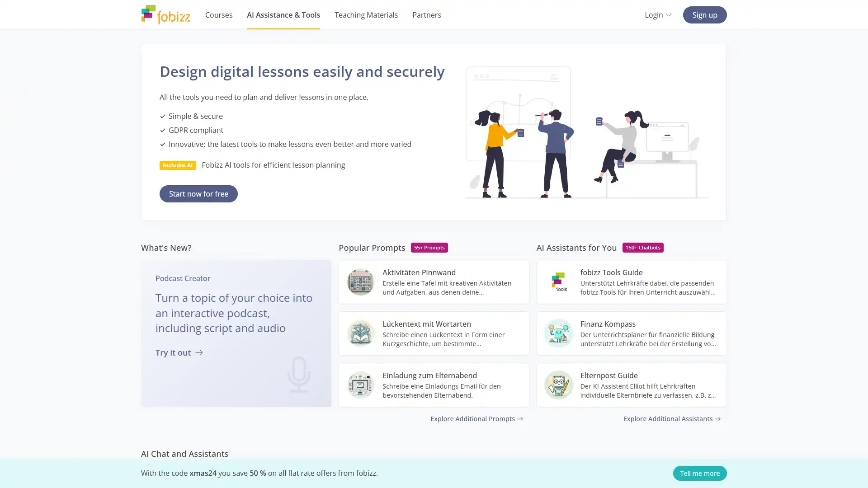Open the Aktivitäten Pinnwand prompt icon
The width and height of the screenshot is (868, 488).
tap(360, 282)
